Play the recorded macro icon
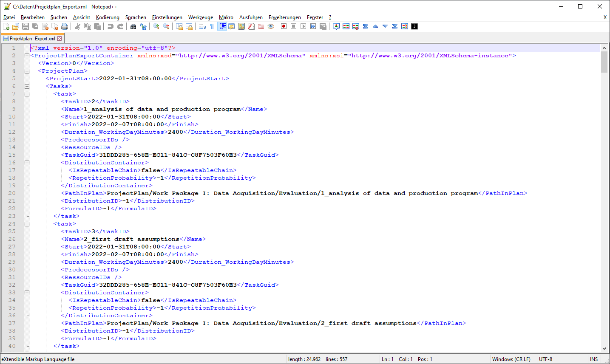The width and height of the screenshot is (610, 364). coord(304,26)
